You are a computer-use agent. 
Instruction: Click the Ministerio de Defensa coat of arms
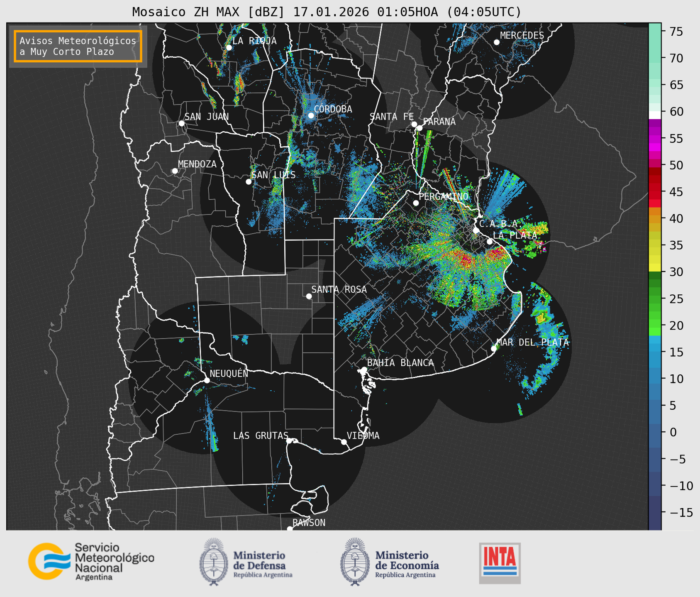click(x=214, y=562)
